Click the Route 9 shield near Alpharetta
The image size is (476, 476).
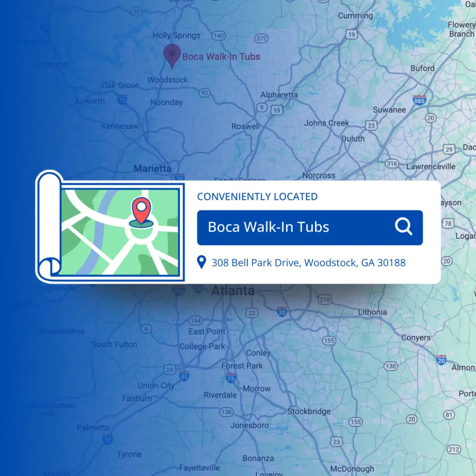[x=262, y=107]
